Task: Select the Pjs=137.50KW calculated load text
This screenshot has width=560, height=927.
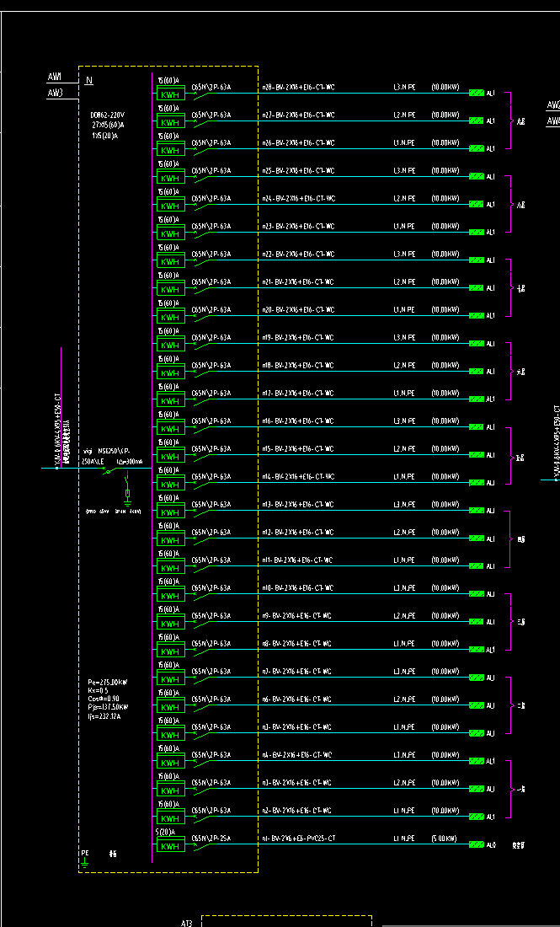Action: coord(108,706)
